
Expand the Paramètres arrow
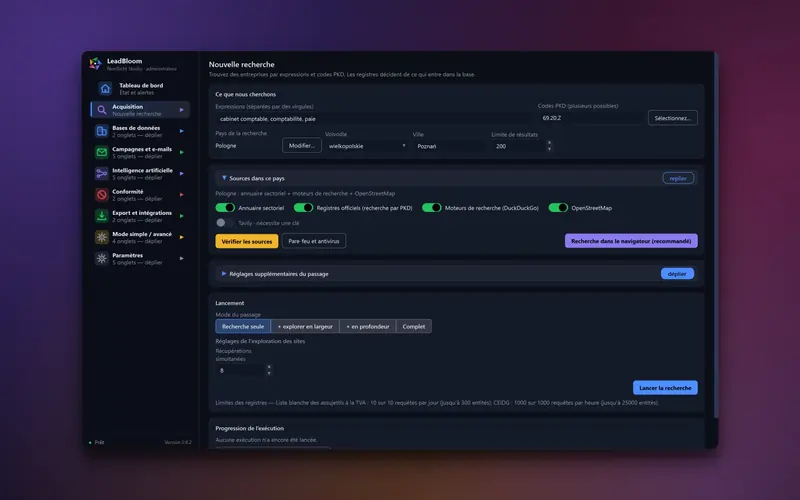tap(181, 259)
